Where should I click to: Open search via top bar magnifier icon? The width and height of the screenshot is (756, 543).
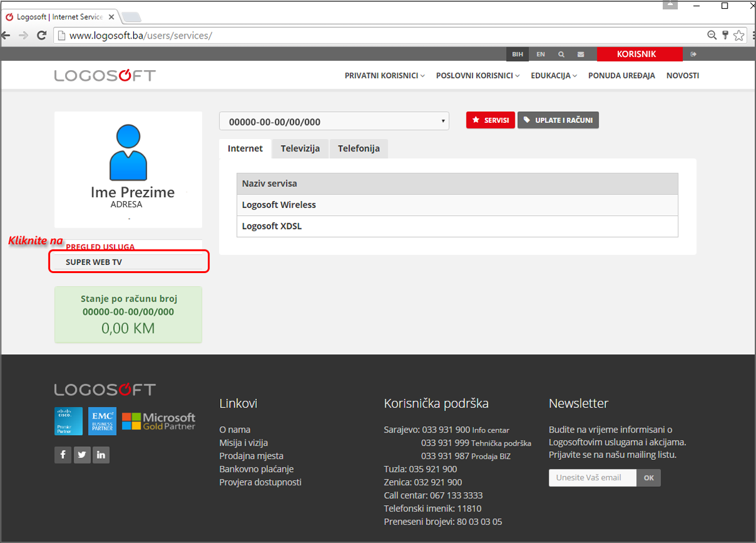[561, 55]
